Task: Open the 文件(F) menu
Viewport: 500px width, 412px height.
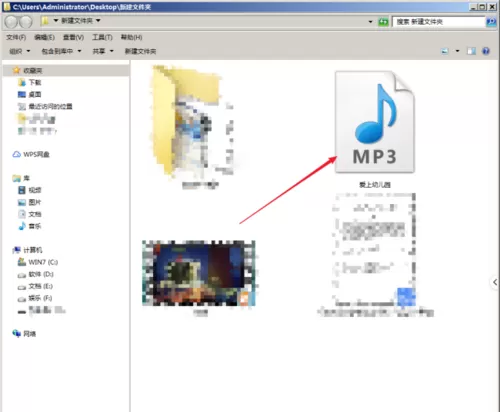Action: point(16,37)
